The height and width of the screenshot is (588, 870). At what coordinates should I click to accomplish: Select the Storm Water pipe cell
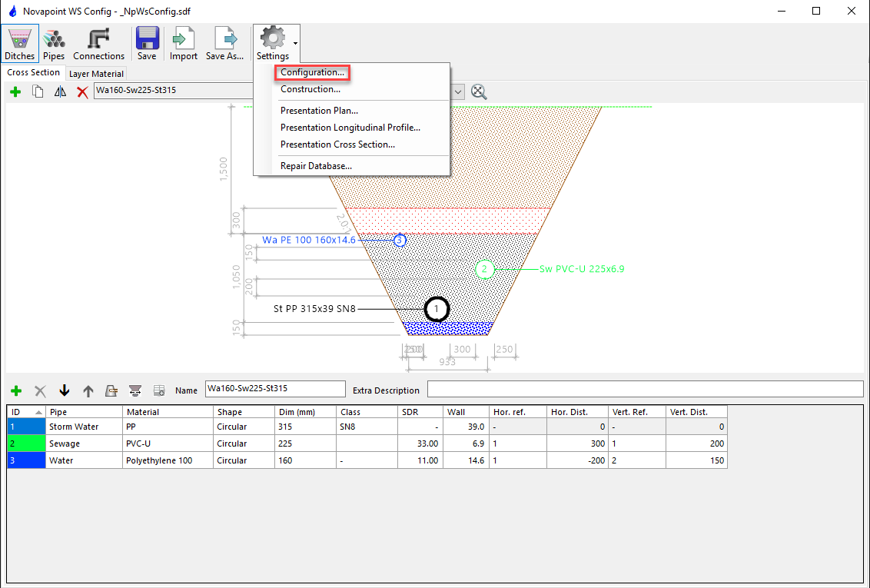84,427
